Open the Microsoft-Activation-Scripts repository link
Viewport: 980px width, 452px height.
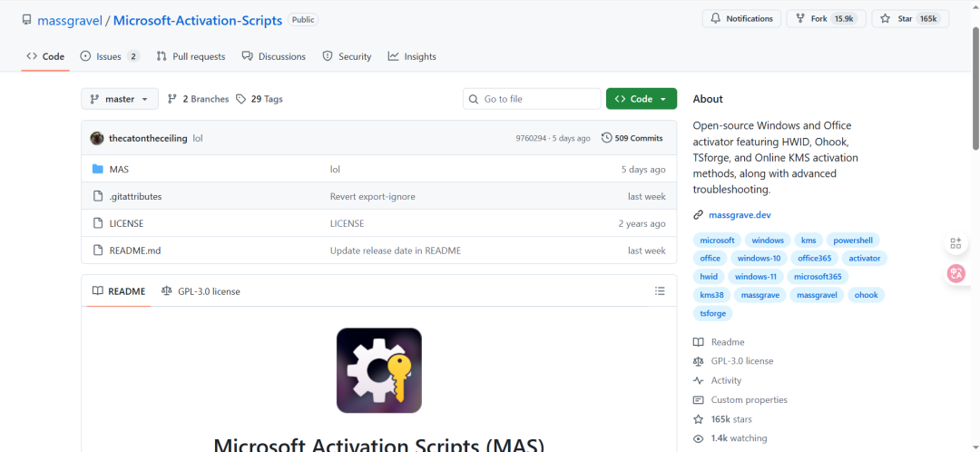198,20
